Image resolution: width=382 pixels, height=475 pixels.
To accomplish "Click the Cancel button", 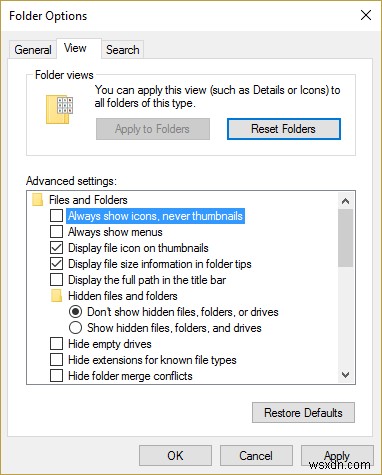I will [x=256, y=455].
